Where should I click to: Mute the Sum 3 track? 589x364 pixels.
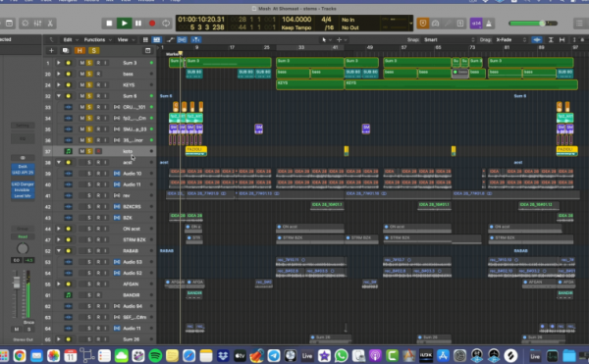coord(81,63)
